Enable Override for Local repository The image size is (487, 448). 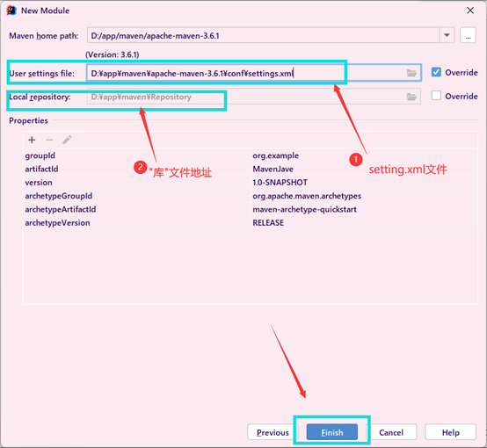tap(436, 96)
